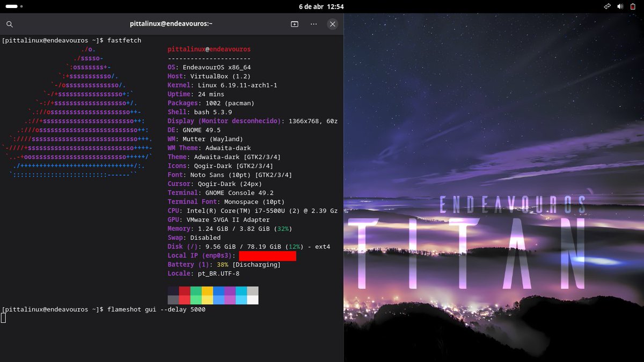The height and width of the screenshot is (362, 644).
Task: Open the clock showing 6 de abr 12:54
Action: coord(321,6)
